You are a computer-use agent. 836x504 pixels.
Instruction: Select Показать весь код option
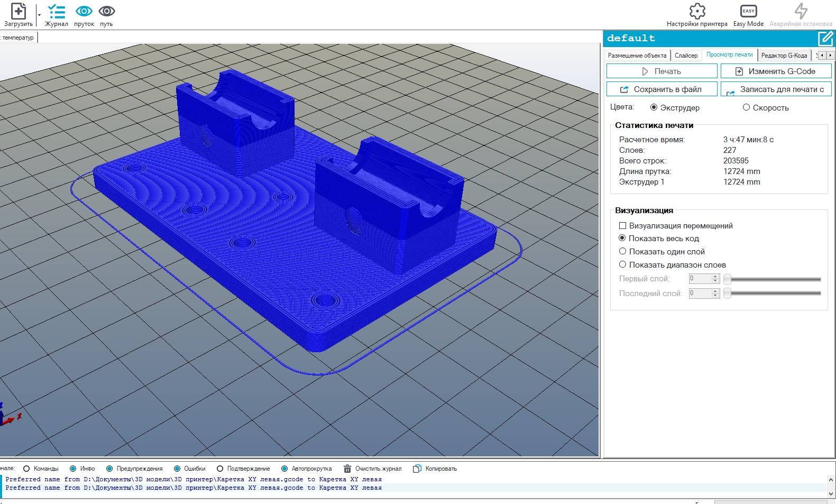point(622,239)
